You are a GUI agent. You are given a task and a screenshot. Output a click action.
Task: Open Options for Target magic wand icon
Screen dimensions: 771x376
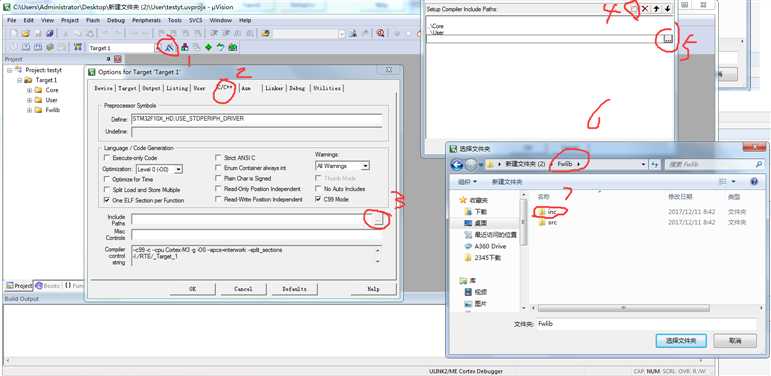point(168,47)
